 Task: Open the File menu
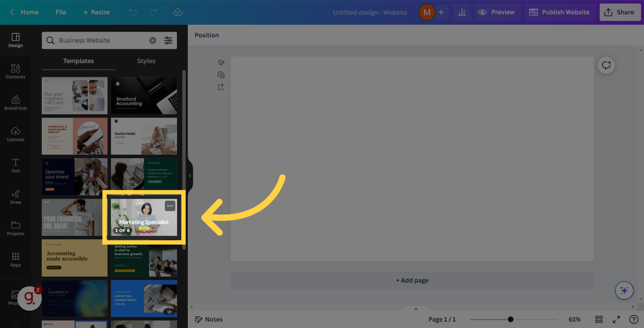click(61, 12)
